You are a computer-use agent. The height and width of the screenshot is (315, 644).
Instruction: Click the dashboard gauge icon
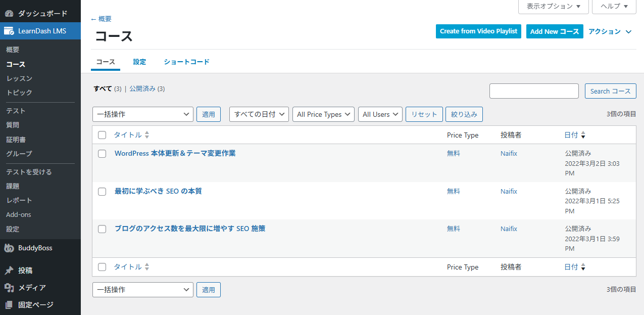pos(9,14)
